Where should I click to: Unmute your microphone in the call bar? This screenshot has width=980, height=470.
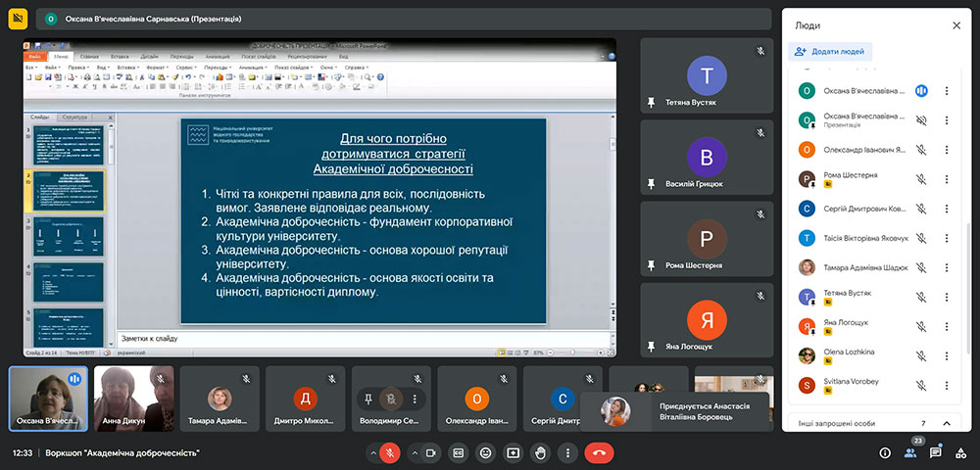click(x=390, y=453)
